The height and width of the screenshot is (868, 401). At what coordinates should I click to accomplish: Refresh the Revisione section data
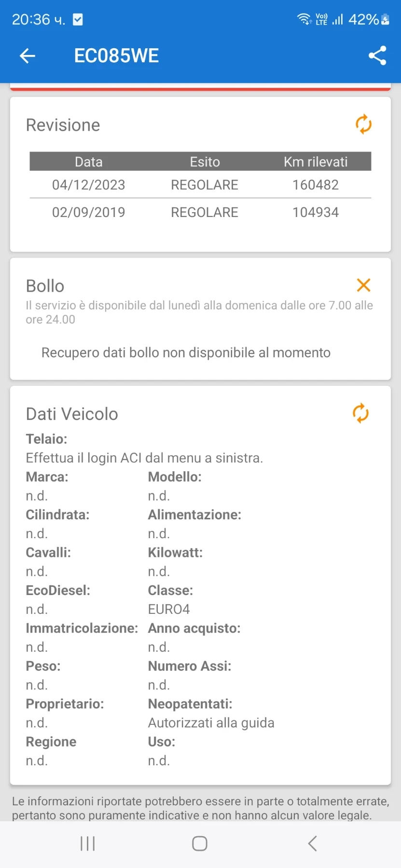[363, 124]
